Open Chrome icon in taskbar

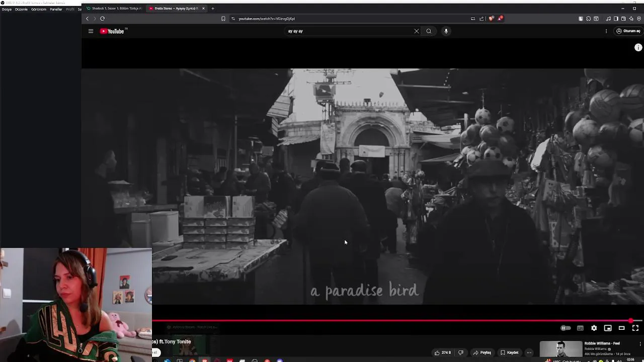(192, 360)
